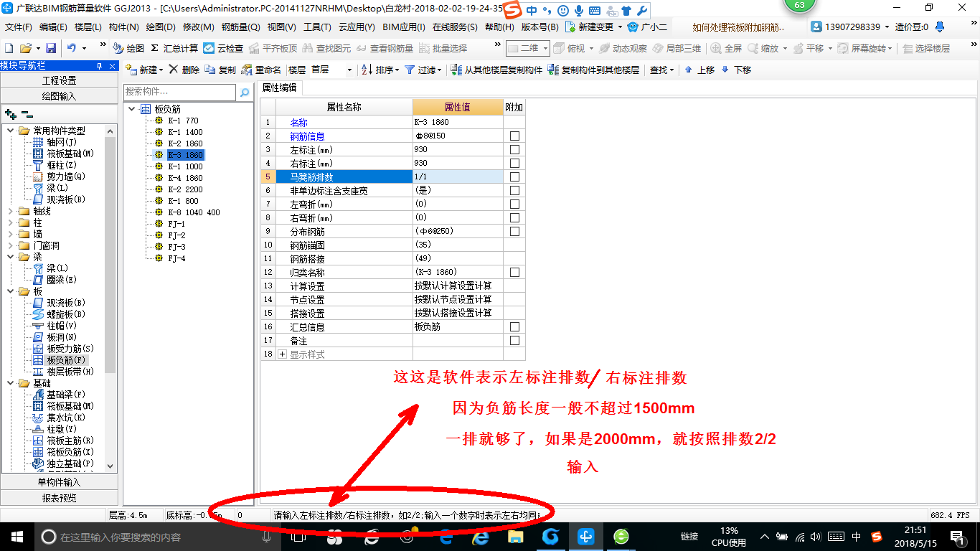The height and width of the screenshot is (551, 980).
Task: Click the Undo arrow icon
Action: click(72, 48)
